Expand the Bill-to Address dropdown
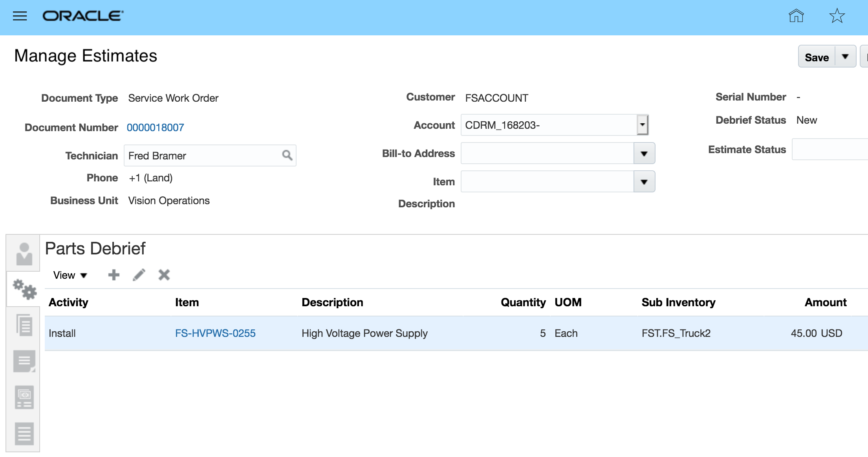Screen dimensions: 868x457 [x=644, y=154]
